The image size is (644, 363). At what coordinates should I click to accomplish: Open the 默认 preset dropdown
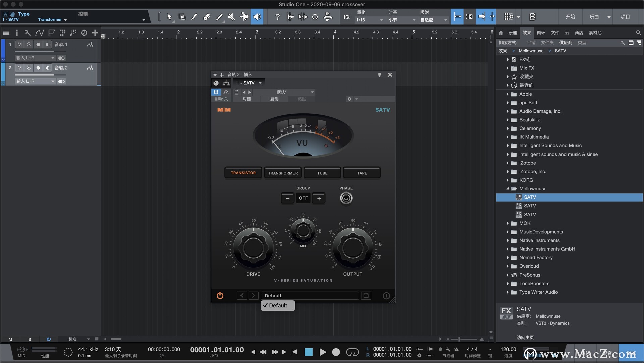284,92
